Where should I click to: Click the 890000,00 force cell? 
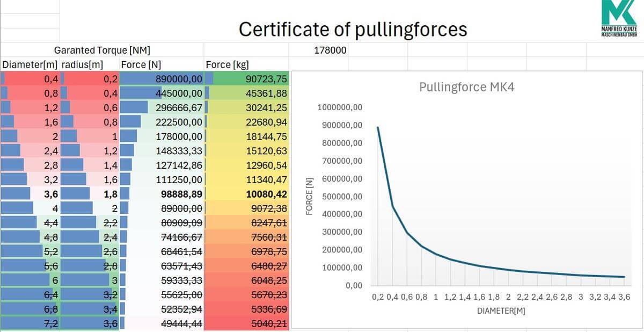click(162, 79)
